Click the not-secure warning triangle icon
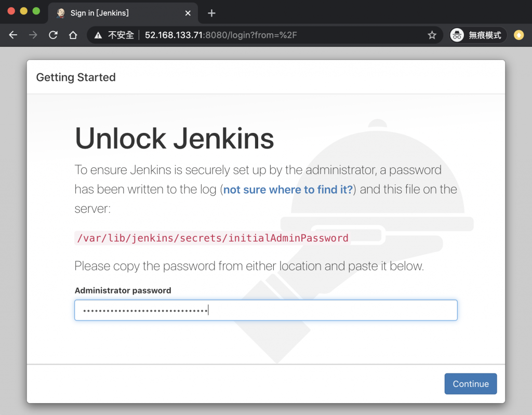 pyautogui.click(x=98, y=35)
